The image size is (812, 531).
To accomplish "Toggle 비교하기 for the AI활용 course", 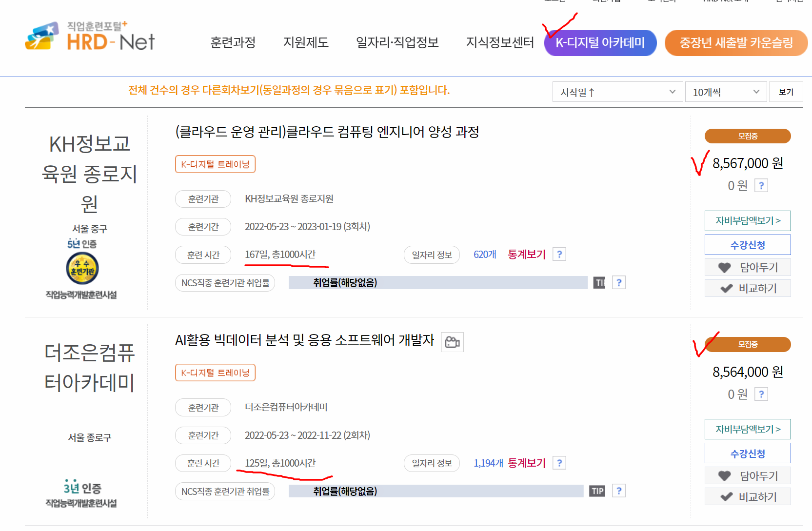I will point(748,497).
